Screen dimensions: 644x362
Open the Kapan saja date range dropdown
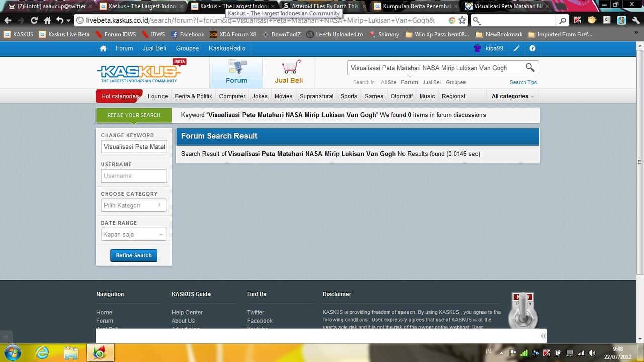pos(133,234)
